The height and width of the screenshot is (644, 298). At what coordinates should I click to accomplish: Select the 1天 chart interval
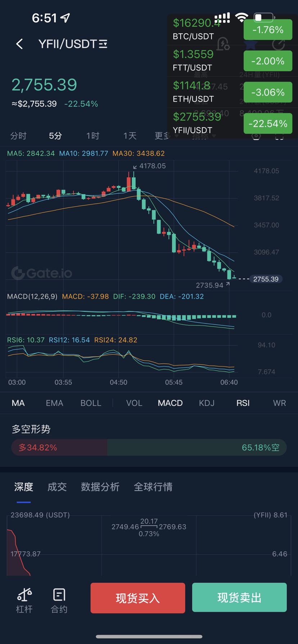coord(130,136)
